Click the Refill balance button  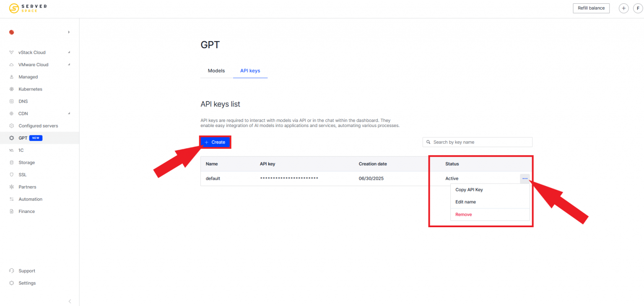[x=591, y=8]
